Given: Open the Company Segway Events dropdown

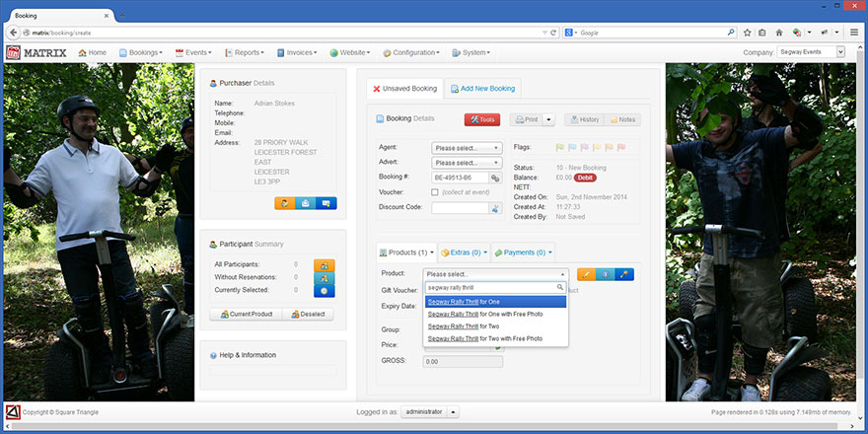Looking at the screenshot, I should coord(811,52).
